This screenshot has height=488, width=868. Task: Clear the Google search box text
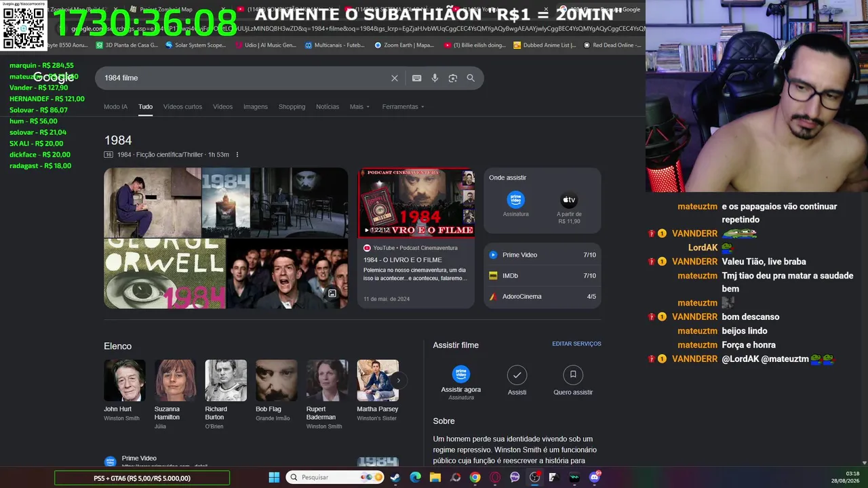click(395, 78)
